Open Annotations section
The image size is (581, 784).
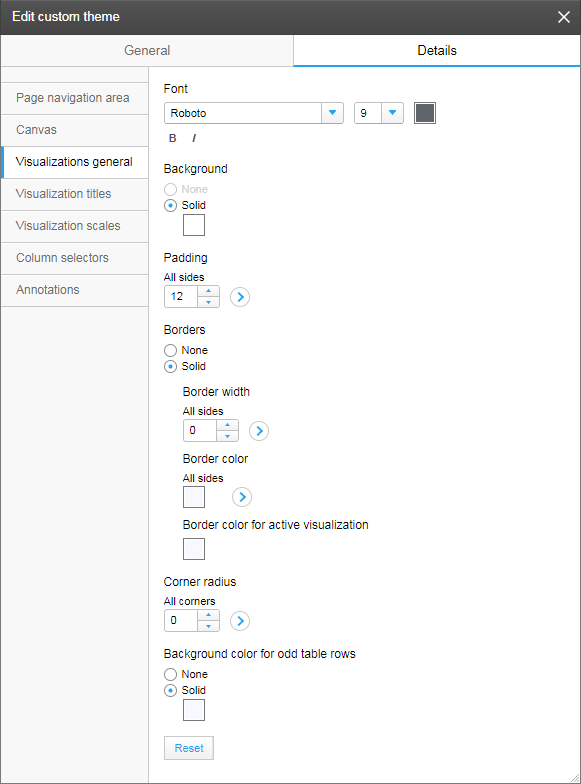(x=74, y=290)
